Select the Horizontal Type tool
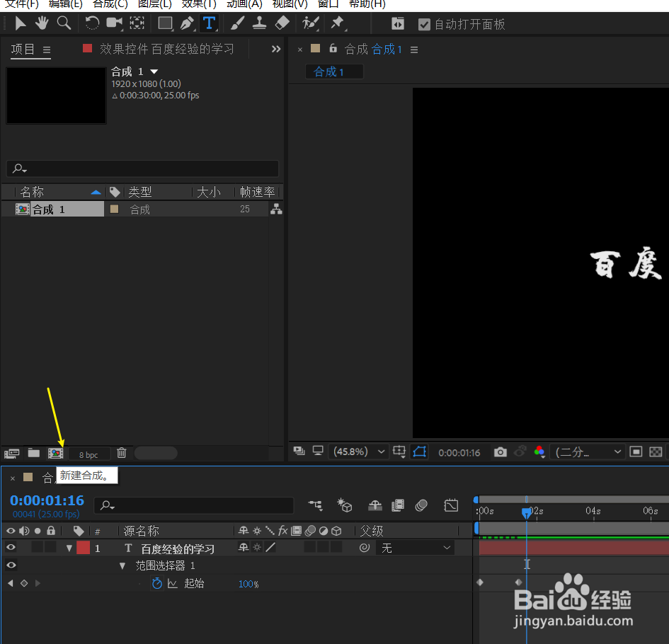This screenshot has height=644, width=669. [x=209, y=23]
